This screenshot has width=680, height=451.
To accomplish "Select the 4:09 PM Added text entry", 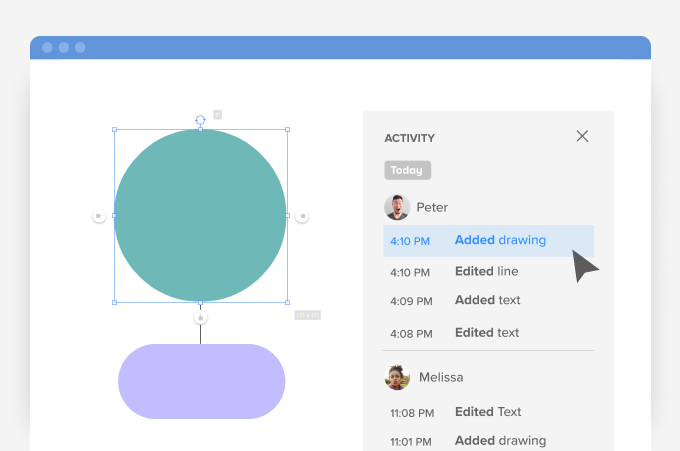I will [x=455, y=301].
